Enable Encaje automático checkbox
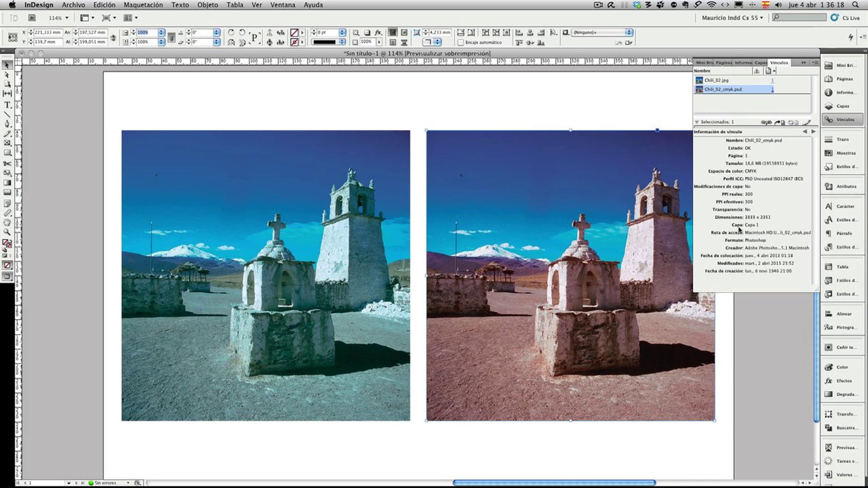The image size is (868, 488). 461,42
